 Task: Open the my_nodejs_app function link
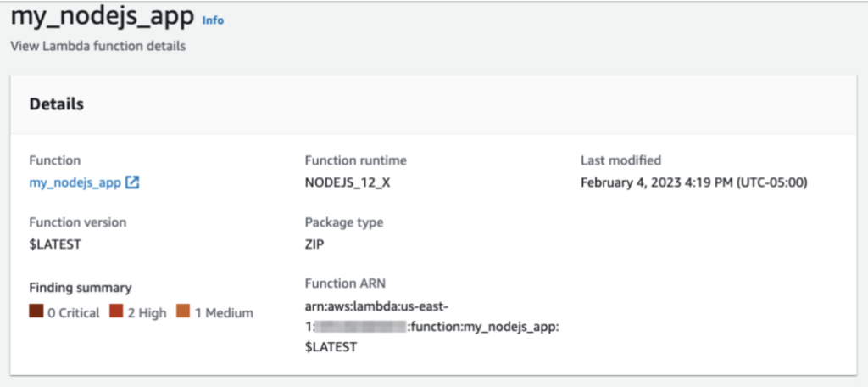point(75,182)
